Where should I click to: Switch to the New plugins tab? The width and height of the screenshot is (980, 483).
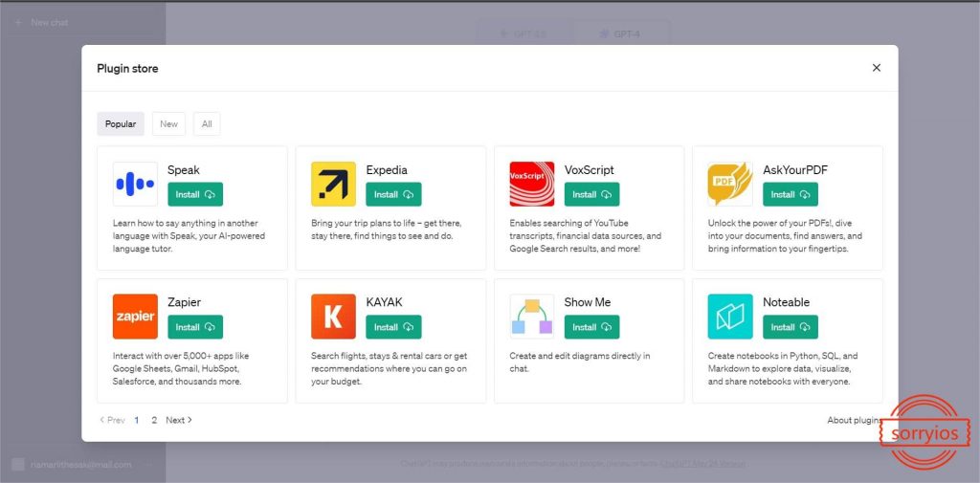click(168, 123)
